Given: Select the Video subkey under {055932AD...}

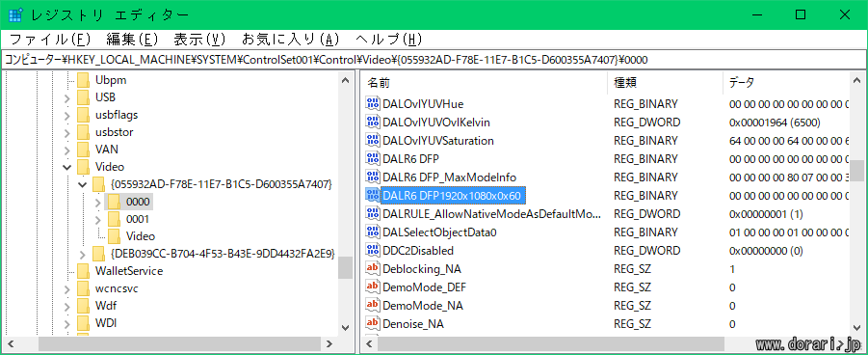Looking at the screenshot, I should 141,236.
